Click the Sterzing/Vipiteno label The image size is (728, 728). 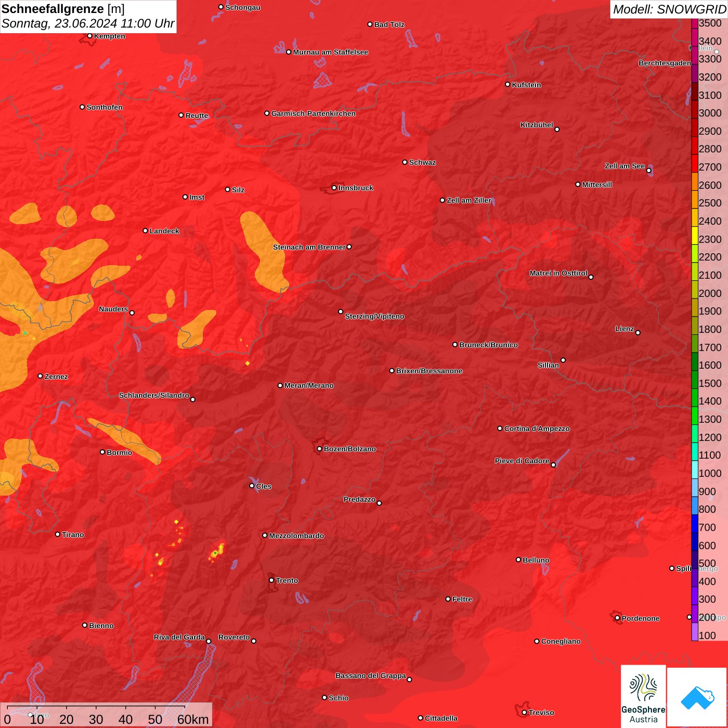pyautogui.click(x=374, y=316)
